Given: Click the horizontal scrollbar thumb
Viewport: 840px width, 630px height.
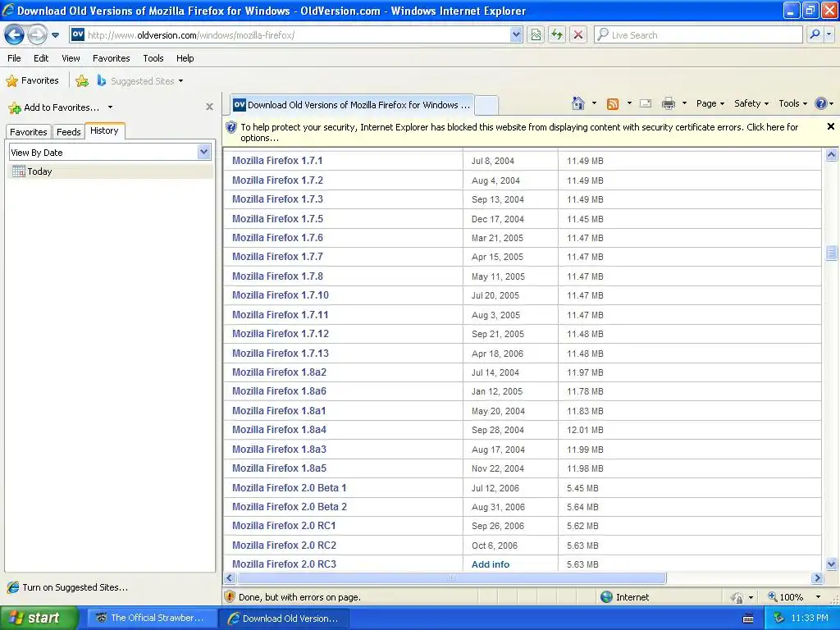Looking at the screenshot, I should click(x=452, y=578).
